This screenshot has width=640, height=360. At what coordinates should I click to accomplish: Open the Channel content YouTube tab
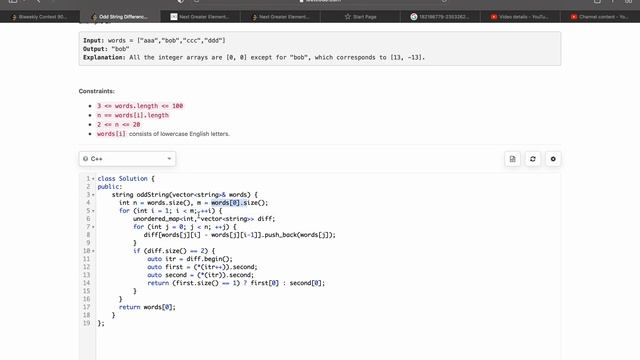click(x=600, y=17)
